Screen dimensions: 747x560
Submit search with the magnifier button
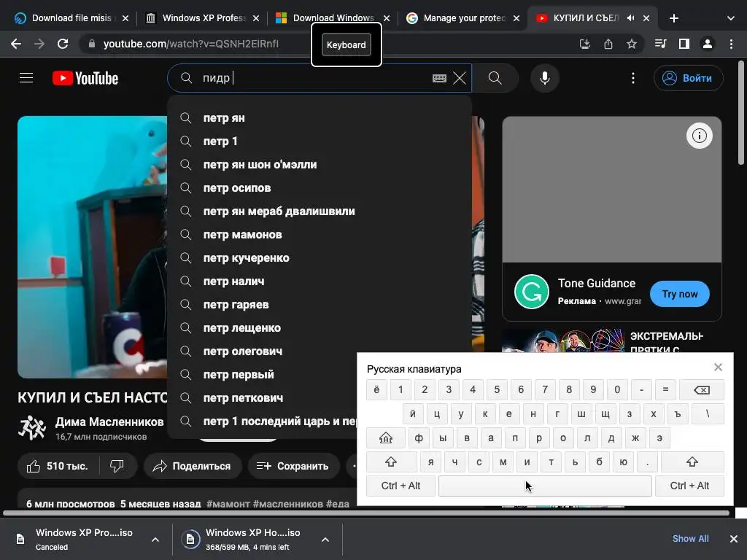click(x=495, y=78)
